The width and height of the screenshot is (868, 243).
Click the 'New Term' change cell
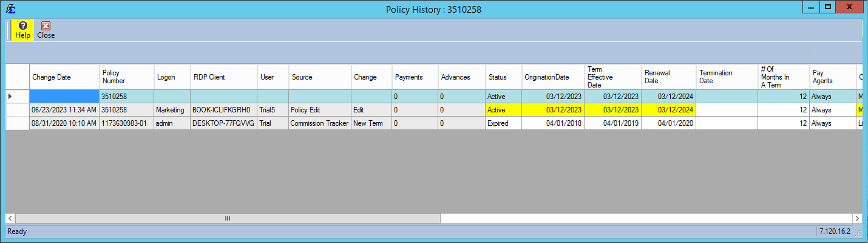pos(371,123)
